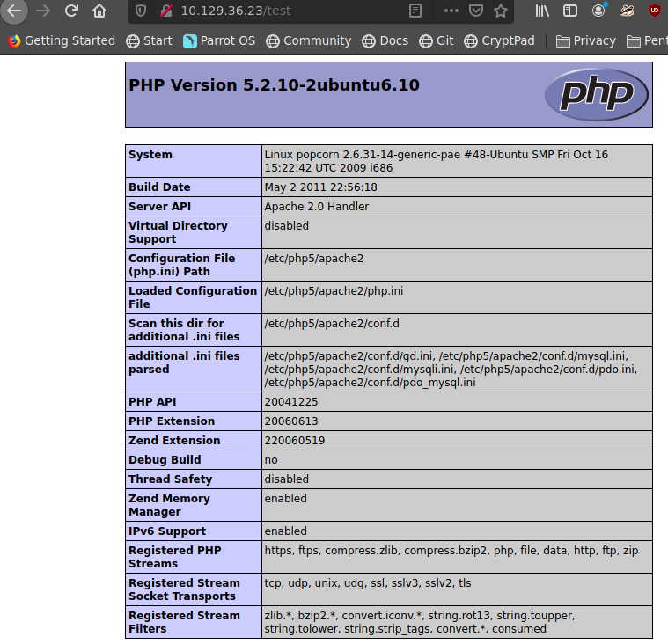Click the Apache 2.0 Handler value
Image resolution: width=668 pixels, height=644 pixels.
(x=317, y=207)
